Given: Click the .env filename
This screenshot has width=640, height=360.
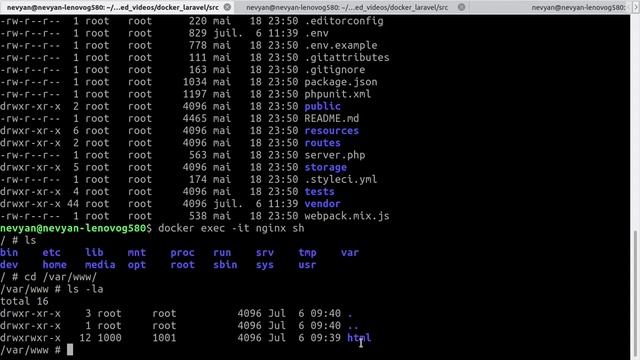Looking at the screenshot, I should coord(316,33).
